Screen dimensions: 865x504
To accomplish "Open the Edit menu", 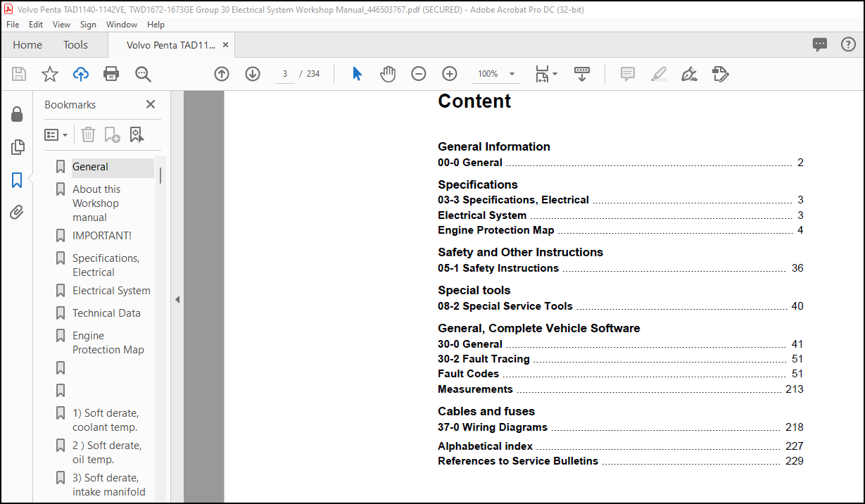I will 36,24.
